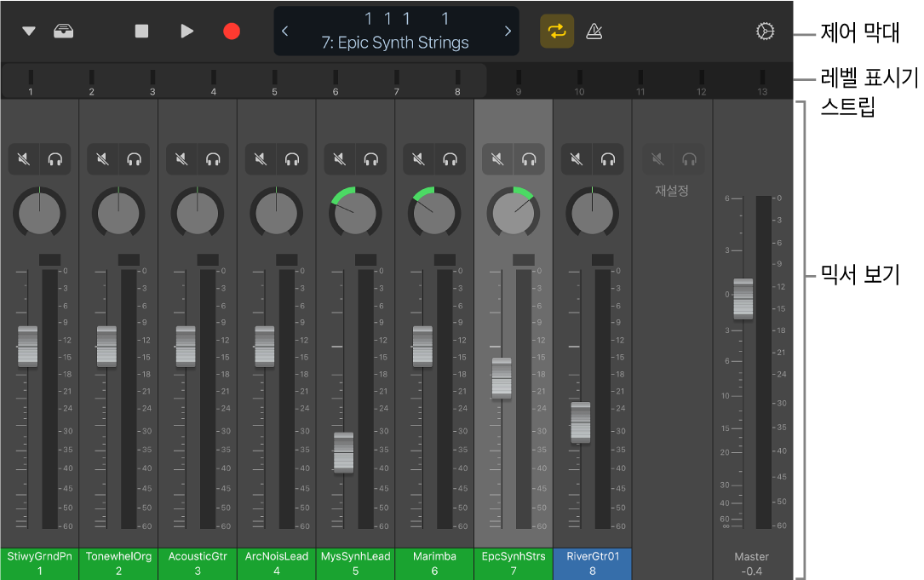Image resolution: width=924 pixels, height=580 pixels.
Task: Click the pan knob on RiverGtr01 strip
Action: point(592,213)
